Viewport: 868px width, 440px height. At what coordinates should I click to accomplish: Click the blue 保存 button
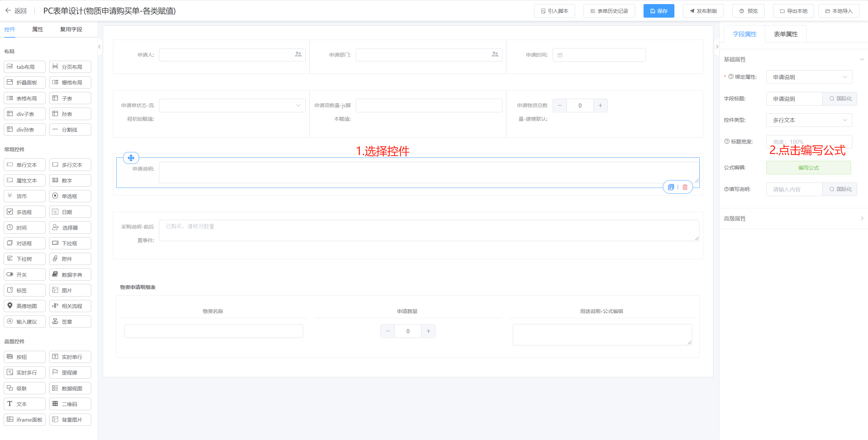658,11
